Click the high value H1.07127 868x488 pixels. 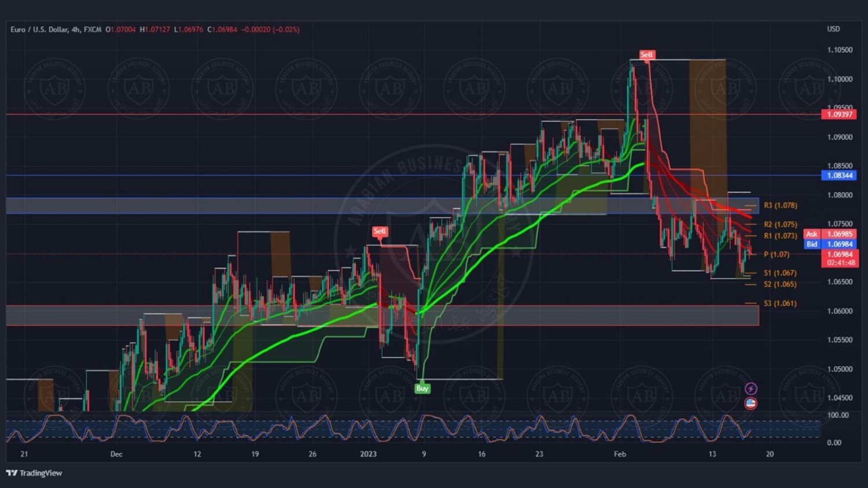pos(155,29)
